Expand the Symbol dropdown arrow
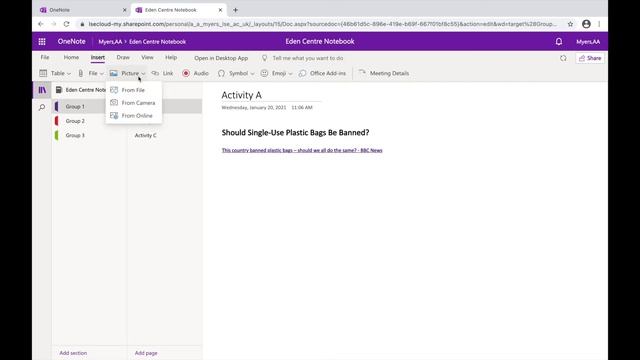Screen dimensions: 640x360 [x=252, y=73]
